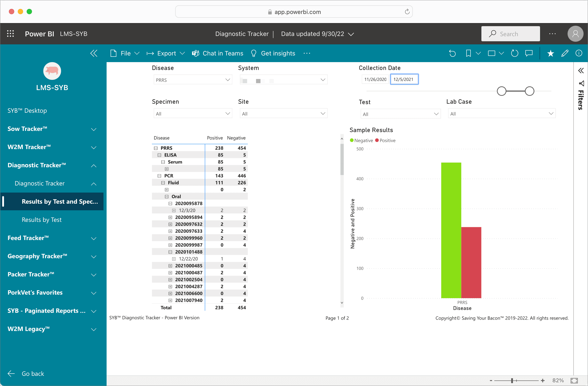Click the Edit pencil icon
This screenshot has height=386, width=588.
565,53
